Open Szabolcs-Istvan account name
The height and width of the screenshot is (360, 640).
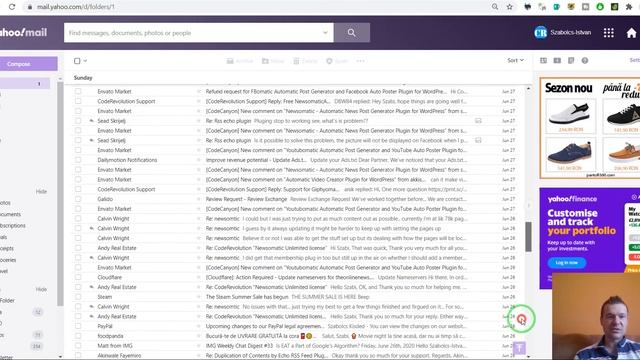pyautogui.click(x=570, y=33)
